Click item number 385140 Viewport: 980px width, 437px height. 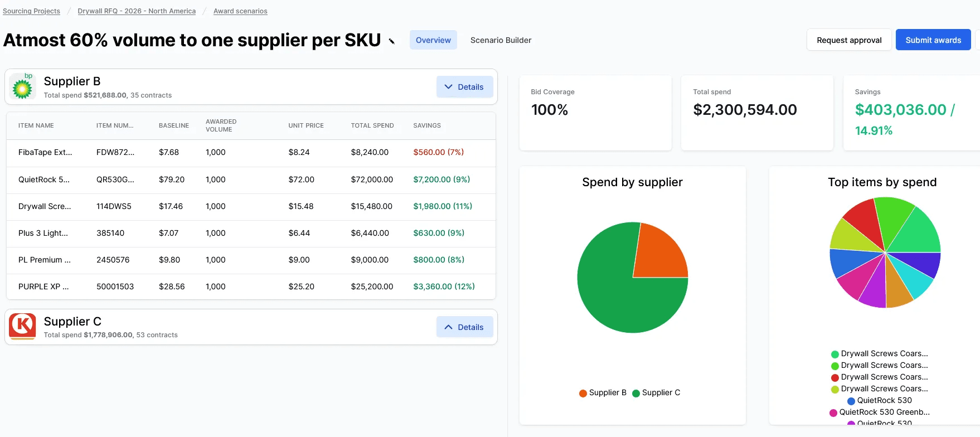[x=110, y=233]
